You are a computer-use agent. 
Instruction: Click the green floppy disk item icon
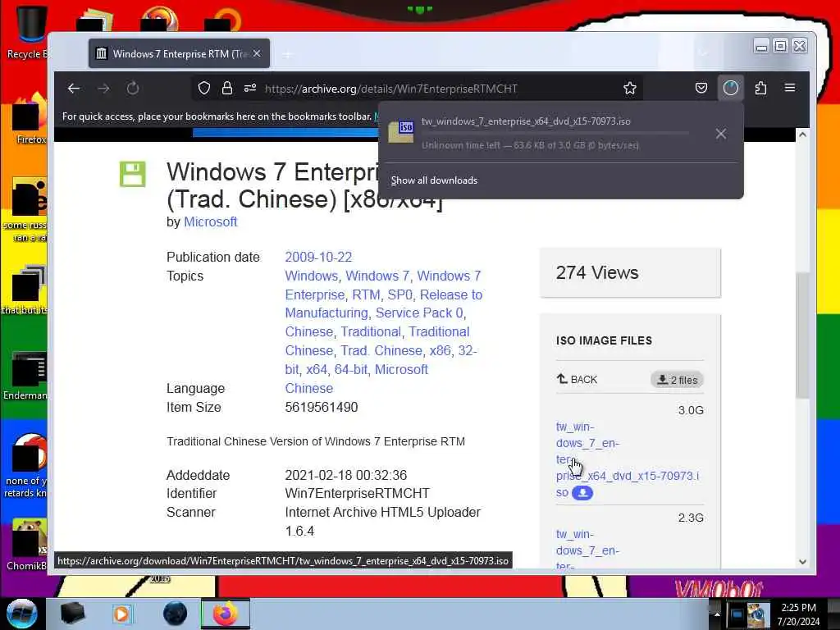pyautogui.click(x=132, y=174)
